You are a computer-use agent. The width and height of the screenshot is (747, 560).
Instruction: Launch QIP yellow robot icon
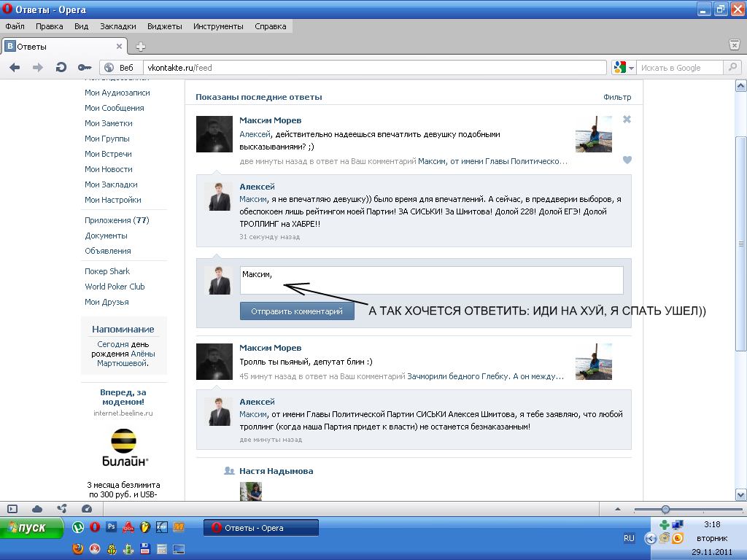pyautogui.click(x=112, y=549)
